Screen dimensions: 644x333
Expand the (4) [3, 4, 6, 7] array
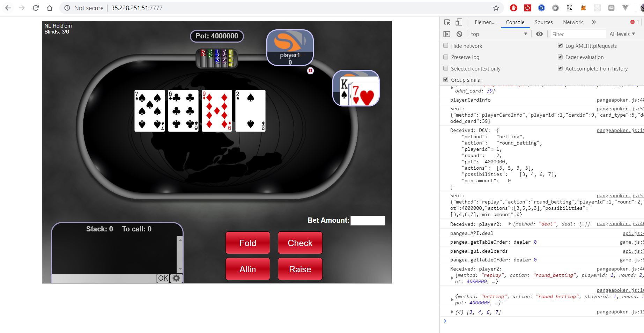(452, 312)
